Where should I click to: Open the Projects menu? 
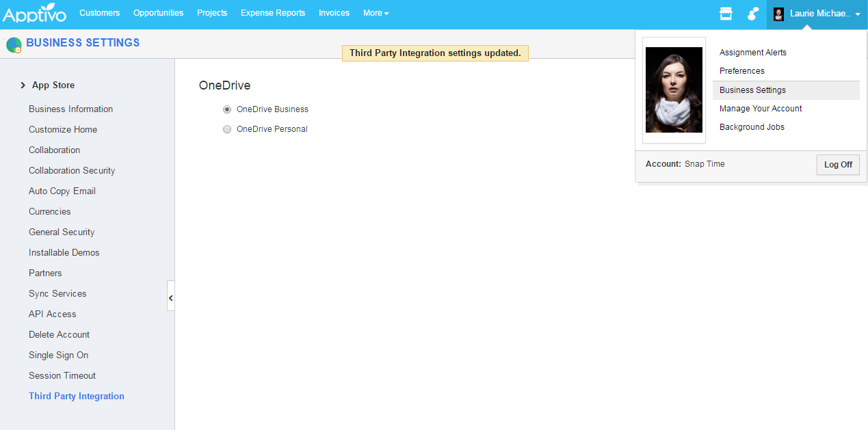click(x=212, y=13)
